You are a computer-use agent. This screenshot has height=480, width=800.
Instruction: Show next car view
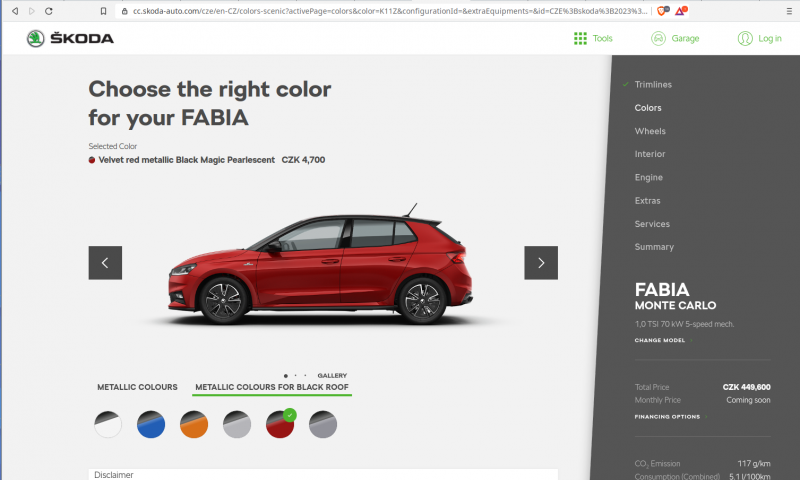(x=541, y=263)
